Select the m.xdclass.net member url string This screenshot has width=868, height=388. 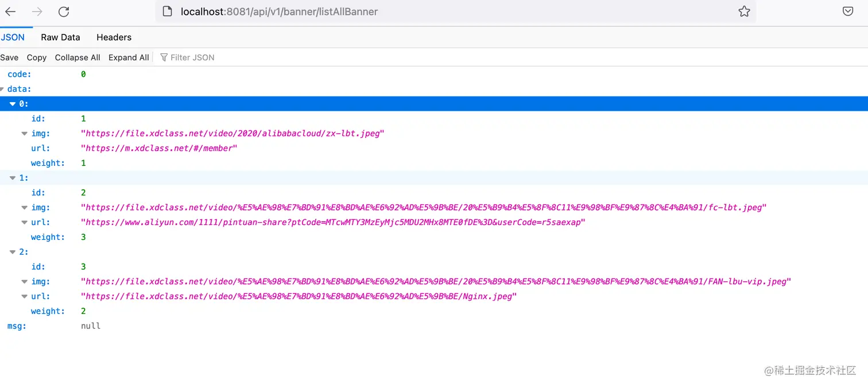(x=159, y=148)
